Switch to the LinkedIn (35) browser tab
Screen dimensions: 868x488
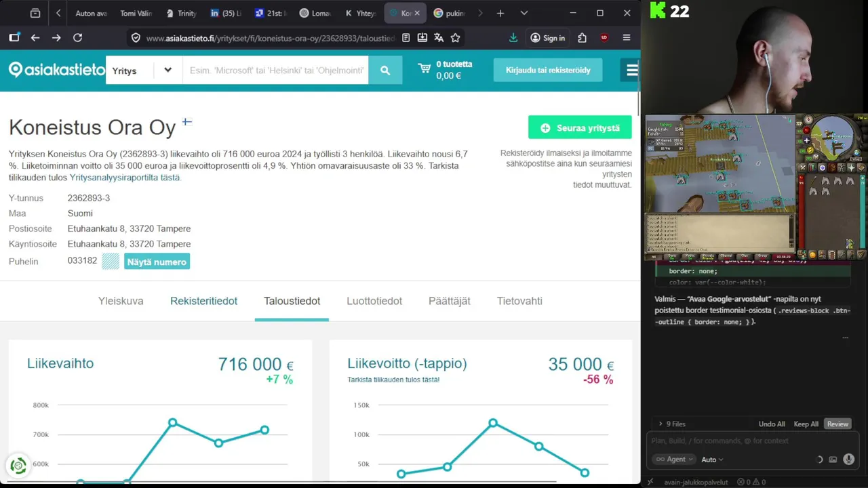(x=225, y=13)
